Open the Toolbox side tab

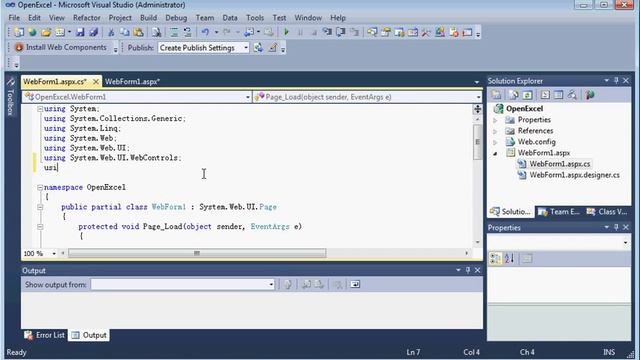coord(11,97)
